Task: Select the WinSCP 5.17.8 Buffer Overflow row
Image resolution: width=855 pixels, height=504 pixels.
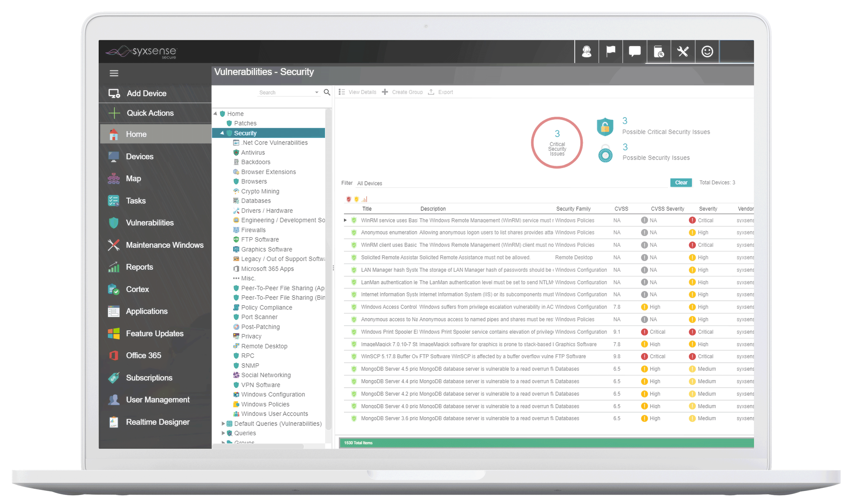Action: coord(549,357)
